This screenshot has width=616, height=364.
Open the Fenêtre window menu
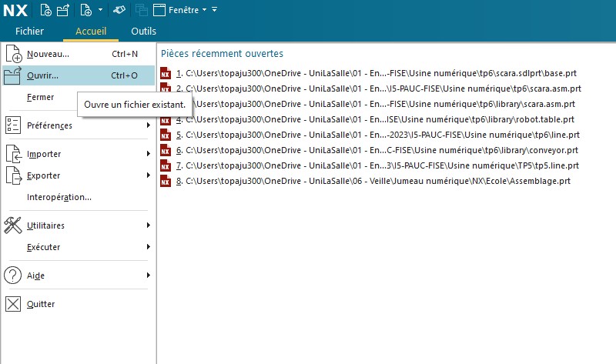point(179,10)
